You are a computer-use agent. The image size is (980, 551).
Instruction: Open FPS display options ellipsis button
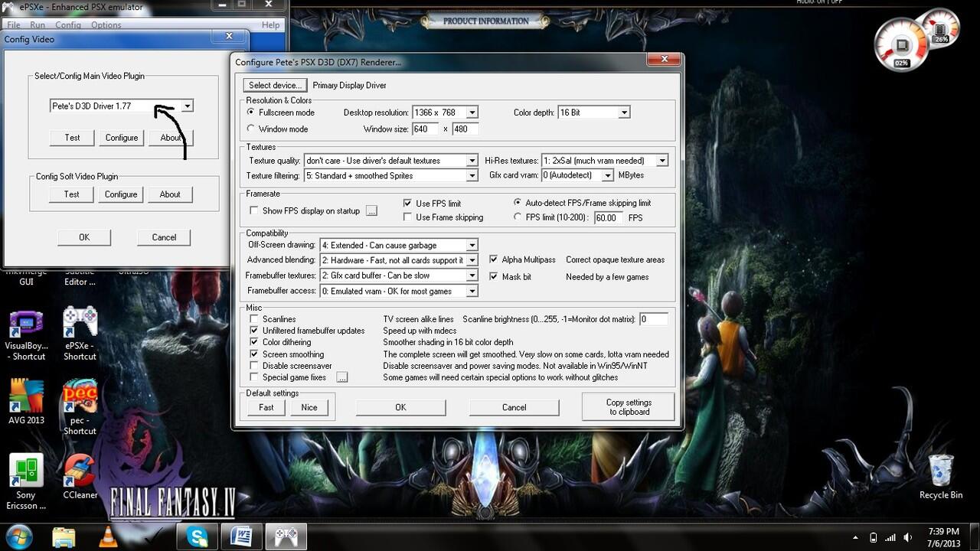371,210
